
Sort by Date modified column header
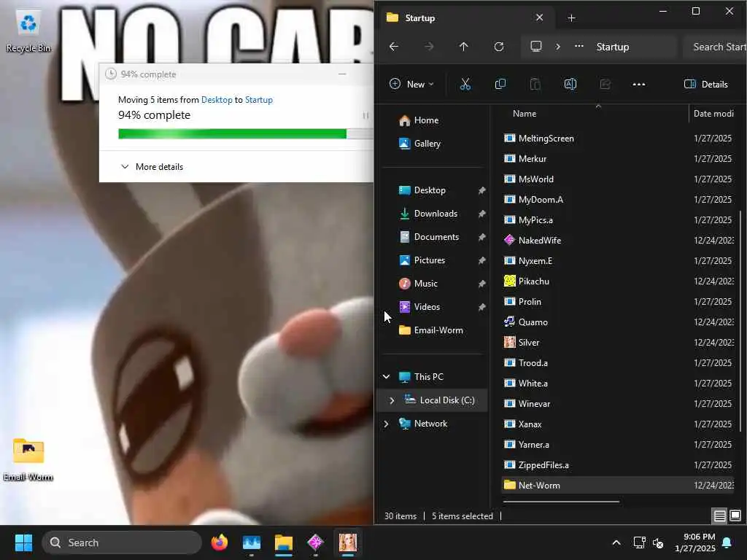(x=713, y=114)
